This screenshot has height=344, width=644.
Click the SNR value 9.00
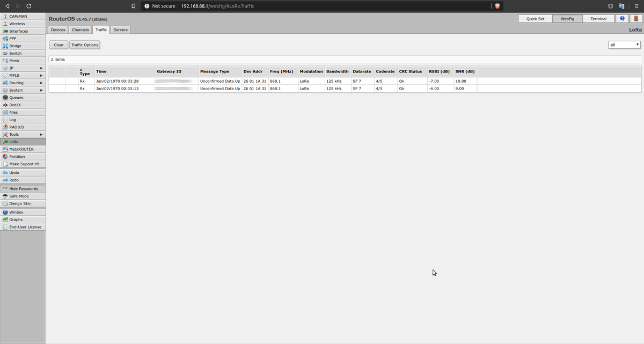pyautogui.click(x=460, y=88)
